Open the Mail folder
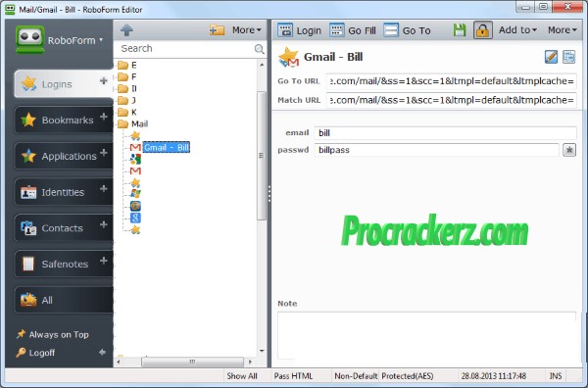The width and height of the screenshot is (588, 388). point(132,123)
